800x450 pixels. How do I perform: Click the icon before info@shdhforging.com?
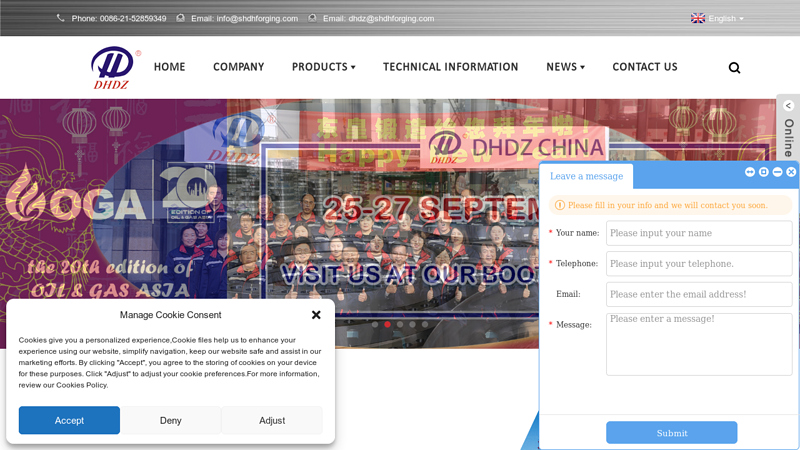[181, 18]
